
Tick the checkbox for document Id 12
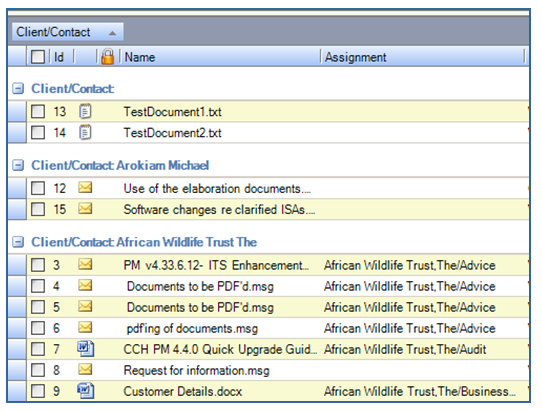(38, 188)
